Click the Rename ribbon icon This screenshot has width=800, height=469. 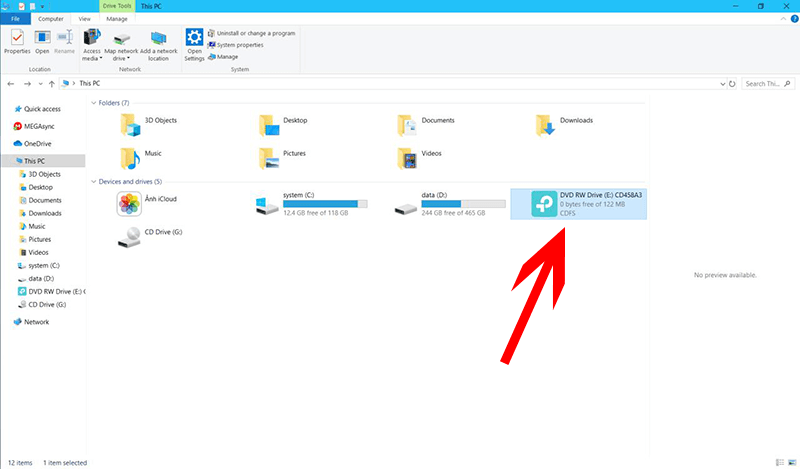(64, 42)
